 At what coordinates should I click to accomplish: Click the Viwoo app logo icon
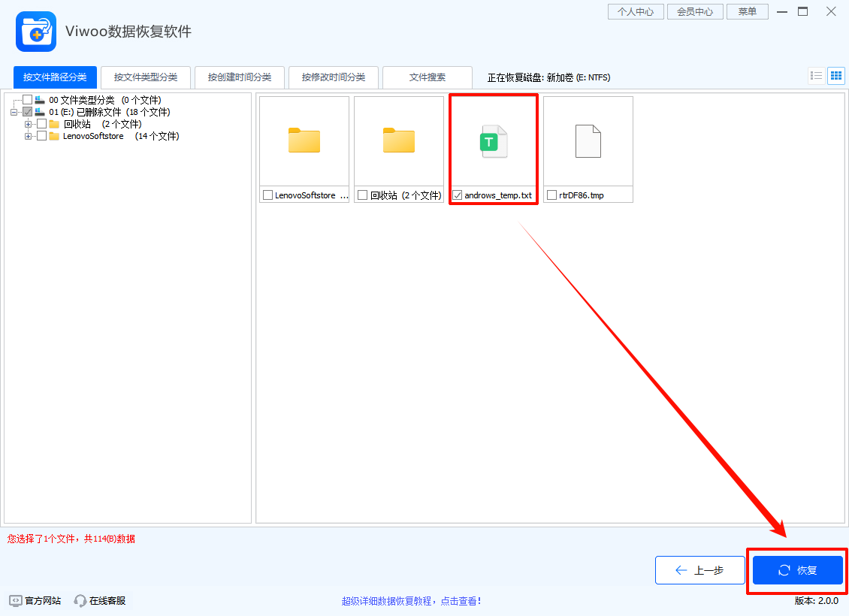pyautogui.click(x=35, y=32)
